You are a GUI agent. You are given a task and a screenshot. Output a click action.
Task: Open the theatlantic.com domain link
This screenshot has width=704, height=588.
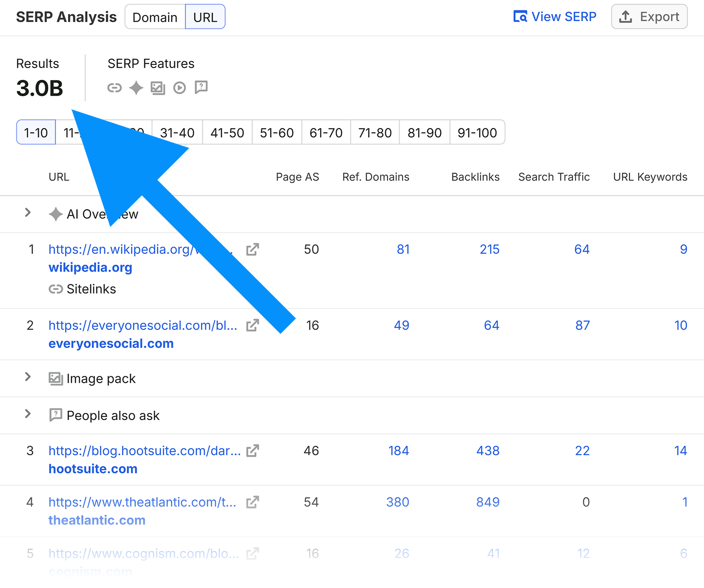pyautogui.click(x=97, y=520)
